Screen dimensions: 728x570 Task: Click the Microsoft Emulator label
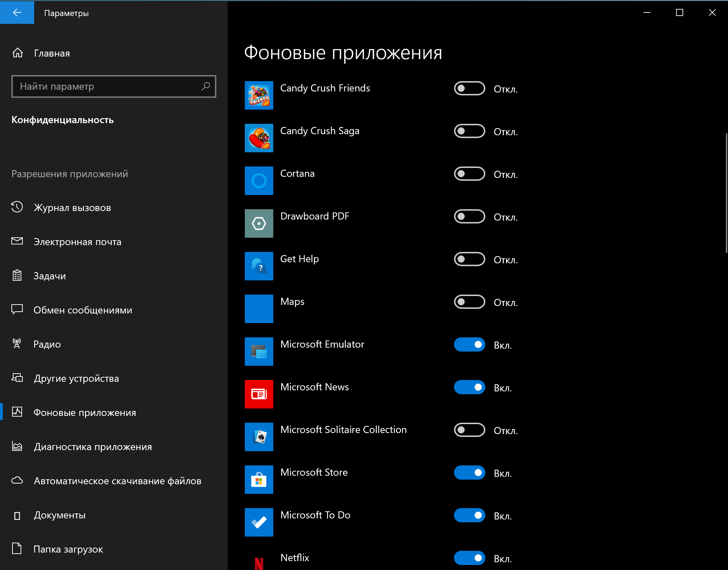pos(322,344)
